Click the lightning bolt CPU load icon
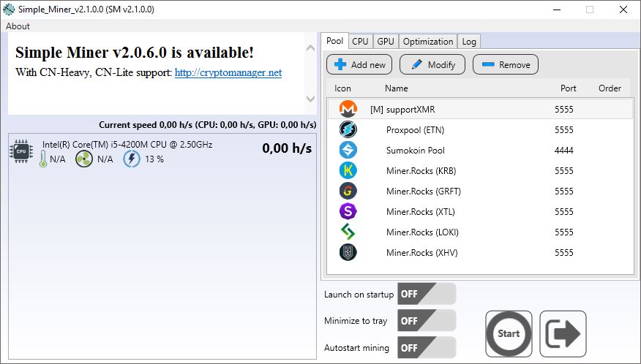The width and height of the screenshot is (641, 364). (132, 159)
